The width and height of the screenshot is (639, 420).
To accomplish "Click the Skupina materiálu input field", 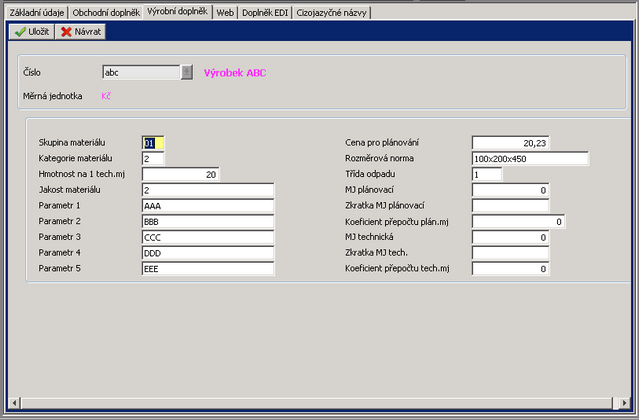I will click(x=153, y=143).
